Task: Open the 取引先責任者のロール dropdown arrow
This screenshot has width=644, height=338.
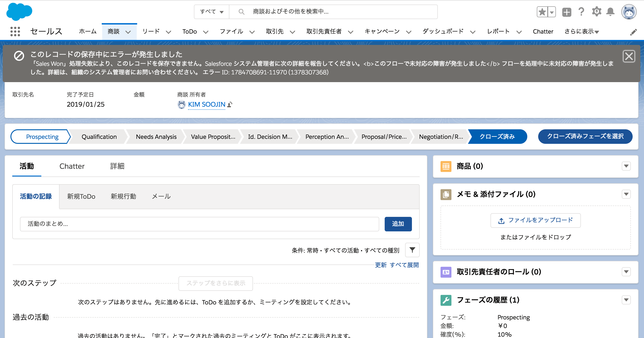Action: tap(626, 272)
